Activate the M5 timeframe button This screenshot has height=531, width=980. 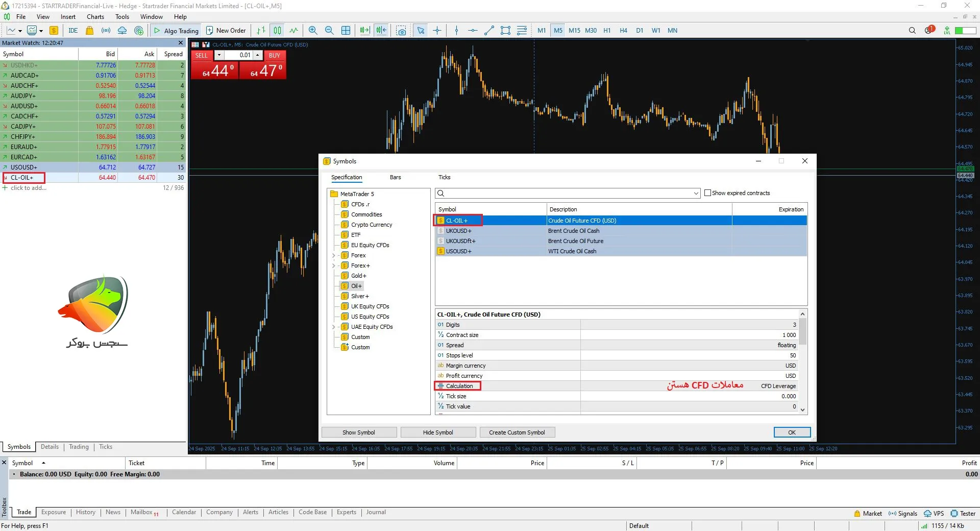click(558, 31)
